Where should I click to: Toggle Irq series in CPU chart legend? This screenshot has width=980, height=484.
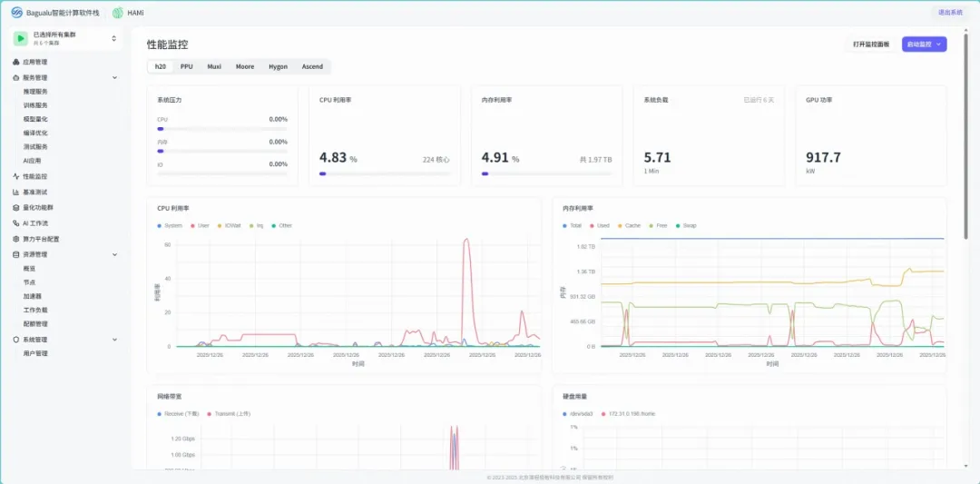click(x=256, y=225)
